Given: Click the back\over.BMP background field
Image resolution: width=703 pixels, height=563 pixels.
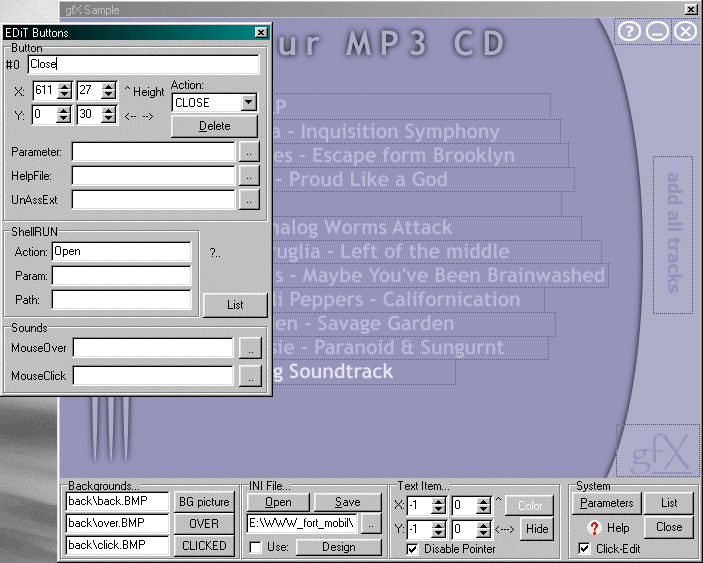Looking at the screenshot, I should tap(117, 524).
